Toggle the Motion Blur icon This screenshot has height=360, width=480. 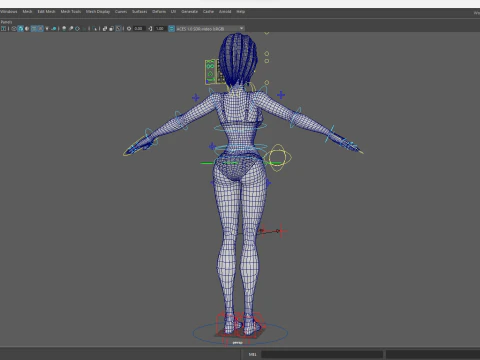pos(71,29)
